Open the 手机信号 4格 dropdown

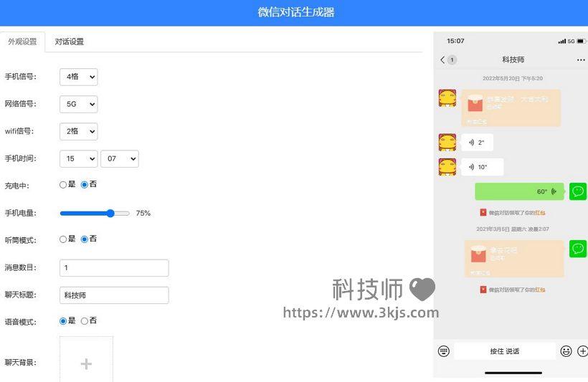click(x=79, y=77)
